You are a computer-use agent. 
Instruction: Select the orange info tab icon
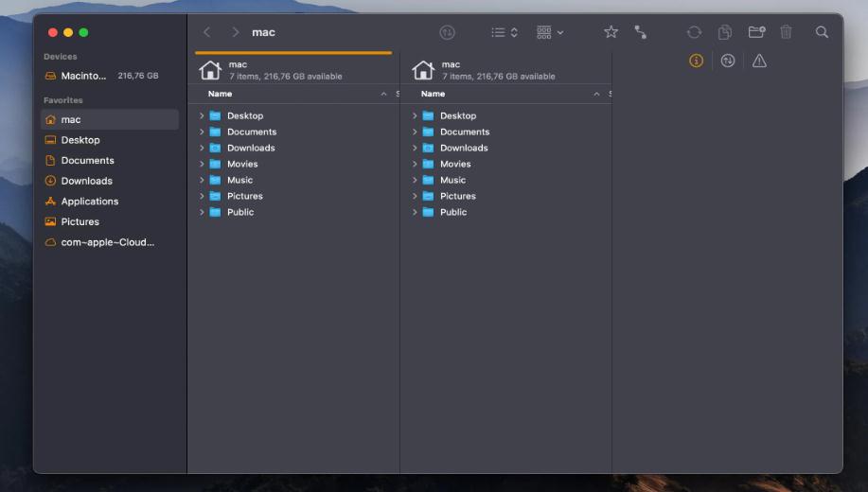[696, 61]
